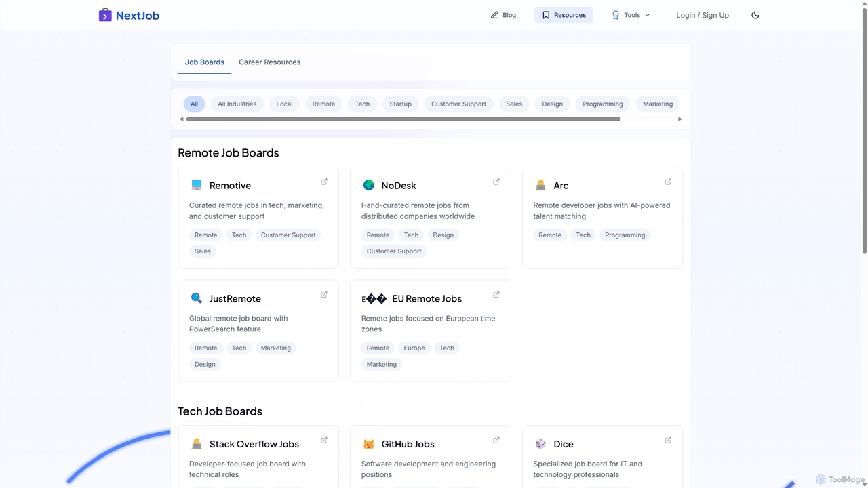Select the Sales filter chip in the filter bar

pyautogui.click(x=514, y=104)
